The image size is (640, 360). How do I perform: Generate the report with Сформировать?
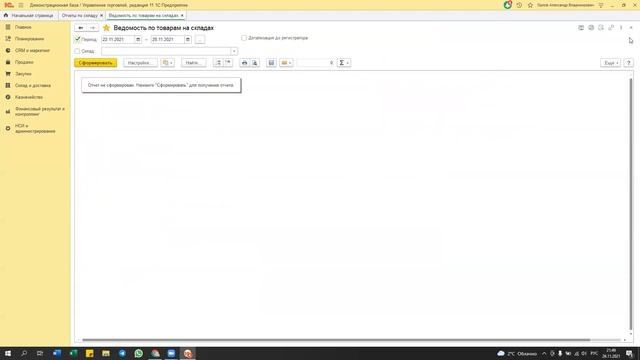(96, 63)
